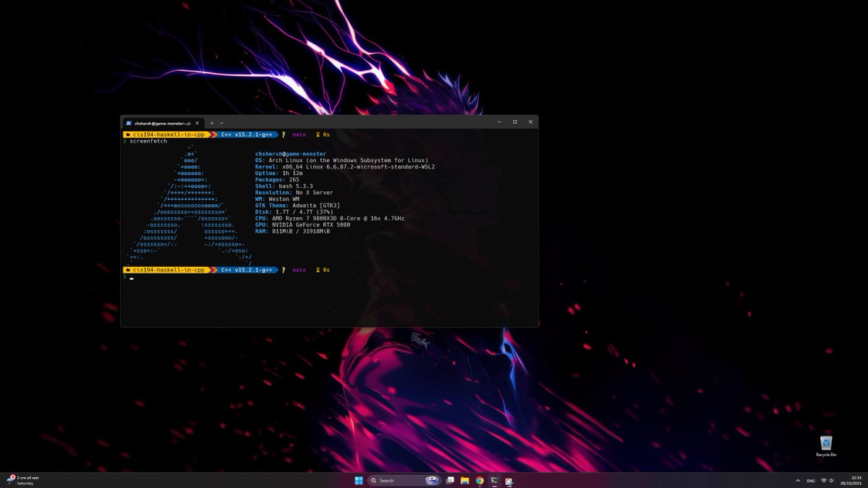Screen dimensions: 868x488
Task: Click the 'GPU: NVIDIA GeForce RTX 5080' line
Action: point(303,224)
